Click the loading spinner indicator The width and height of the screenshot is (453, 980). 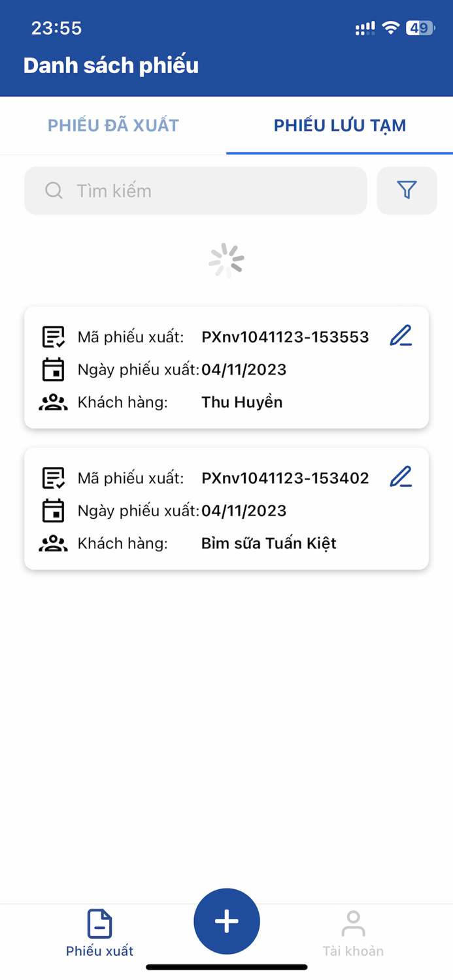pyautogui.click(x=226, y=259)
